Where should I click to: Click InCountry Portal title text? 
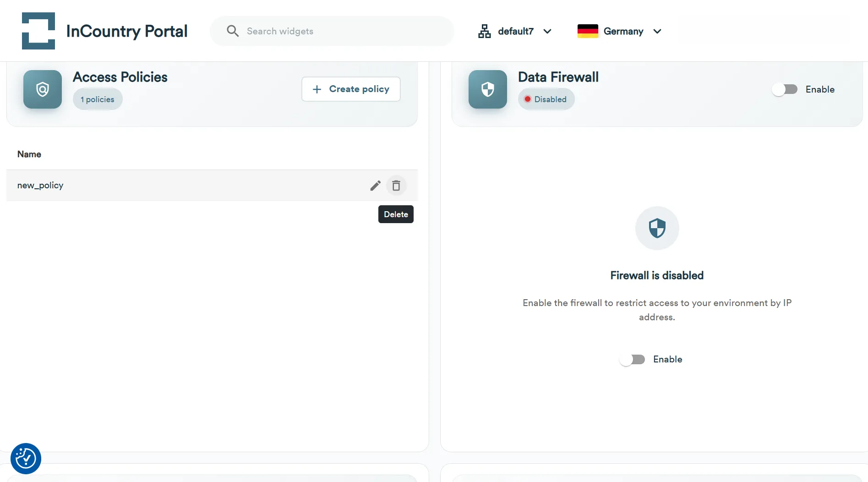pos(127,31)
